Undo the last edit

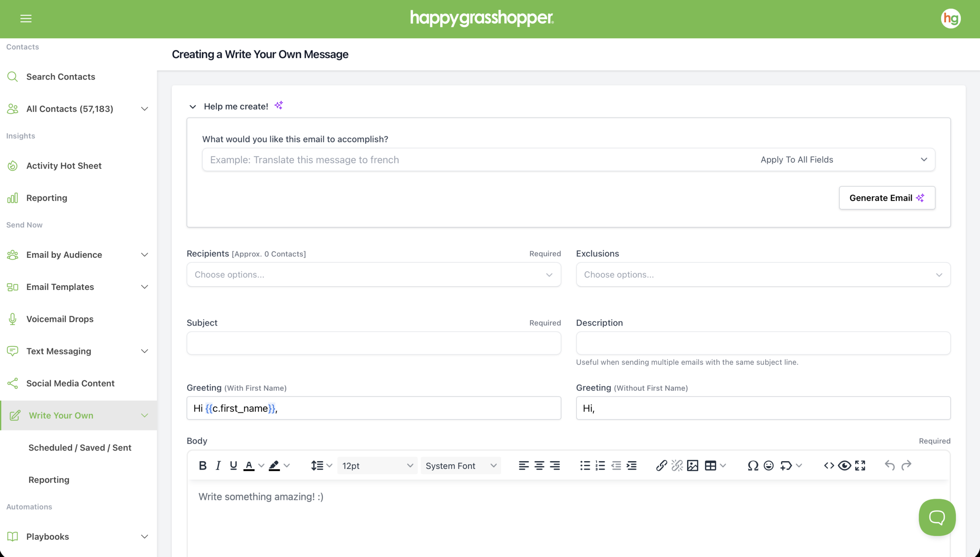pyautogui.click(x=890, y=465)
